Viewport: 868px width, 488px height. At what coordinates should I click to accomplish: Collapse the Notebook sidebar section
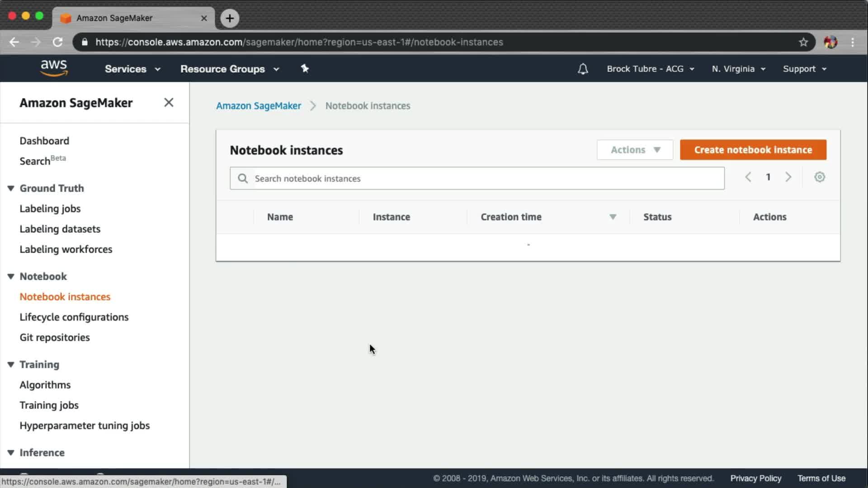(11, 277)
